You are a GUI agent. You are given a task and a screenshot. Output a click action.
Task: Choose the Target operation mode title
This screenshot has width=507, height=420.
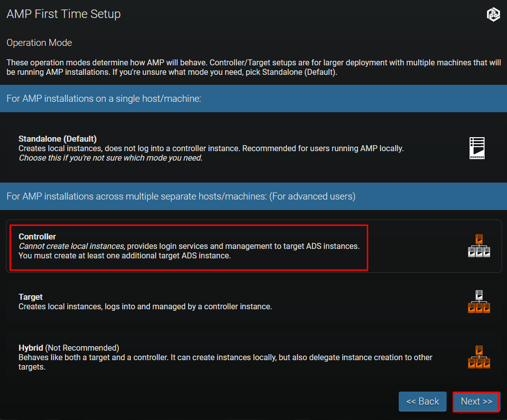(x=30, y=297)
